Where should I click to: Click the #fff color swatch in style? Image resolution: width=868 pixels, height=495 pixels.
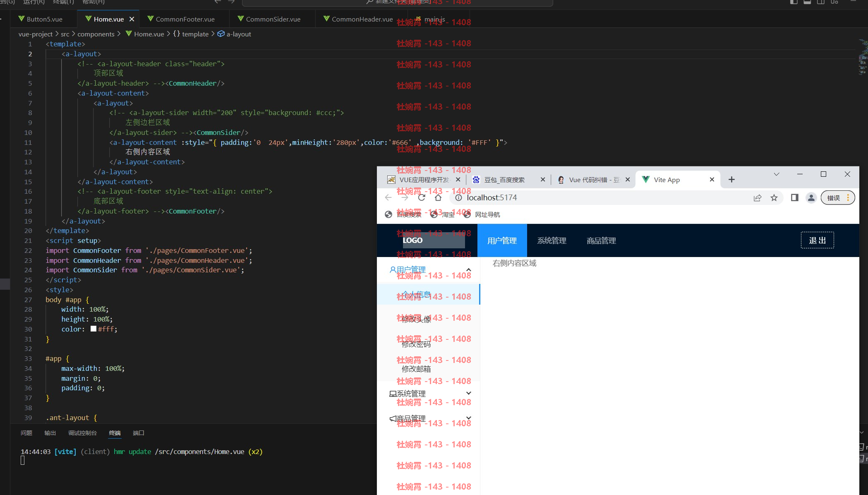94,329
